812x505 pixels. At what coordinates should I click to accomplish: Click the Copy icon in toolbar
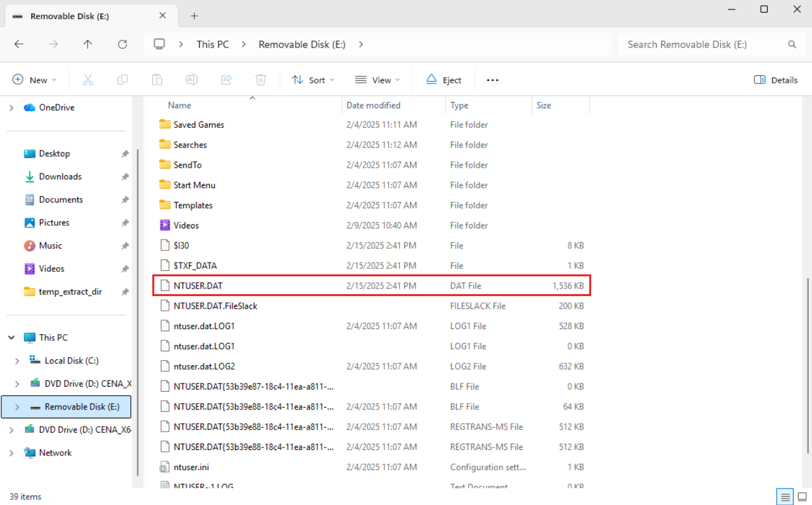click(122, 80)
